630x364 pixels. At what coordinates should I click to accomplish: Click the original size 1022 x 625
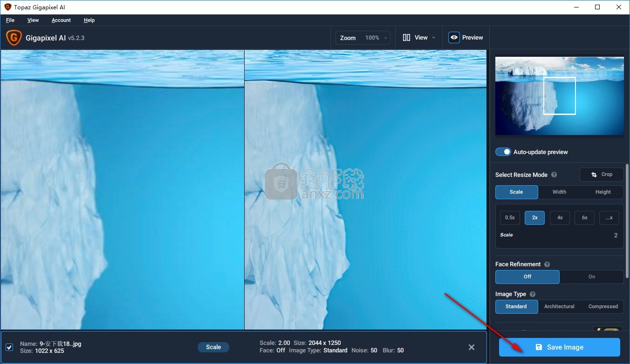click(49, 351)
